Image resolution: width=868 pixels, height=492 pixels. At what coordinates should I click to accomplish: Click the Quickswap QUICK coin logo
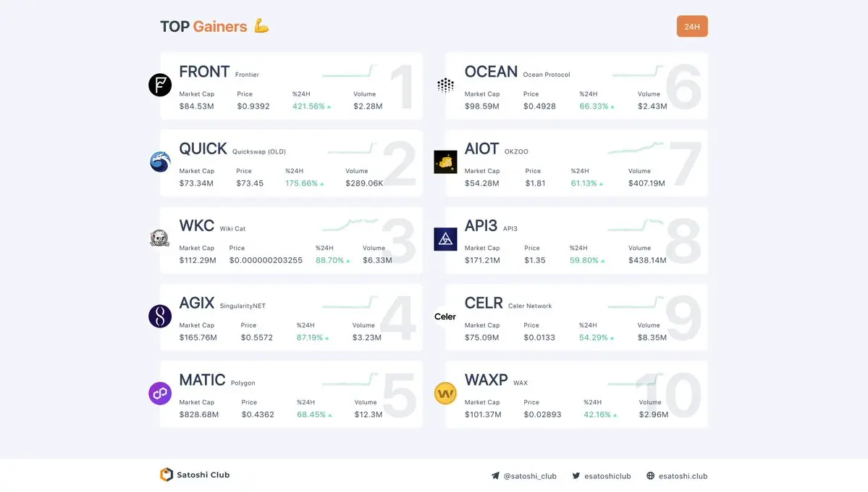coord(160,162)
